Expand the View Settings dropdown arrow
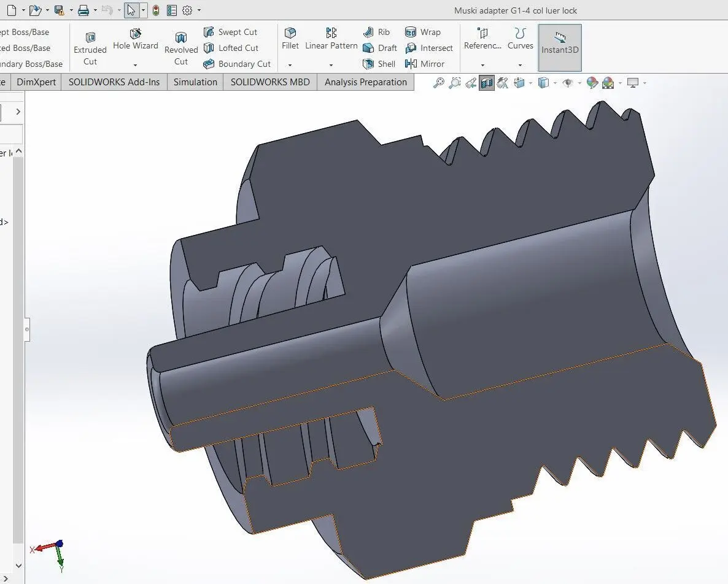 click(645, 83)
